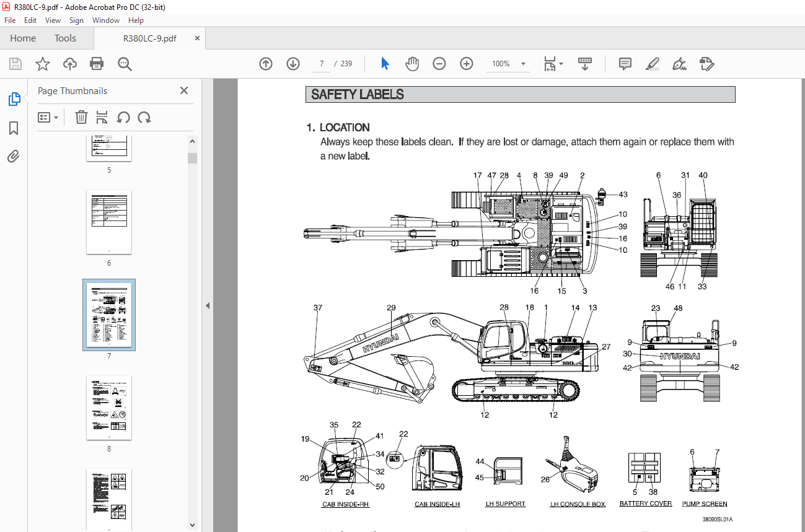Click the thumbnails panel scroll up arrow

click(192, 142)
